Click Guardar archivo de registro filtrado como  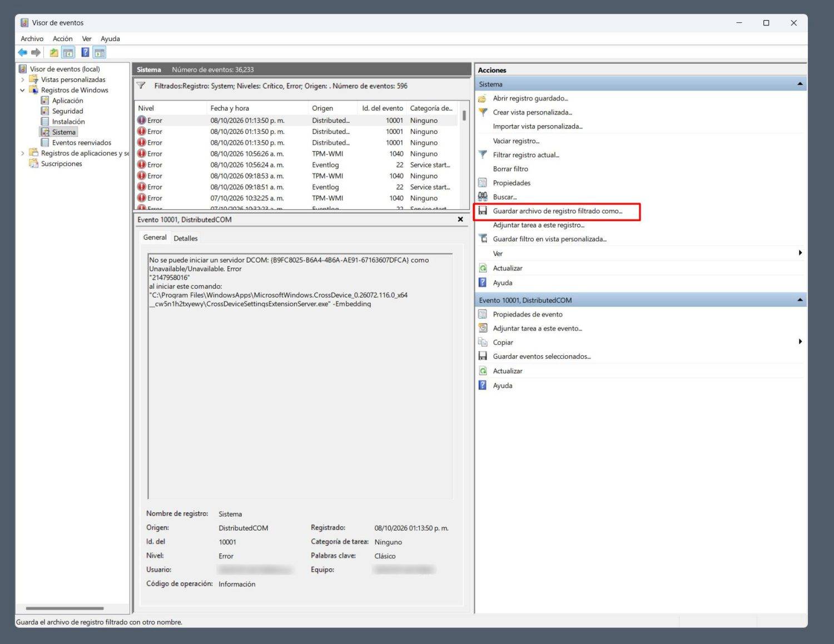click(x=558, y=211)
